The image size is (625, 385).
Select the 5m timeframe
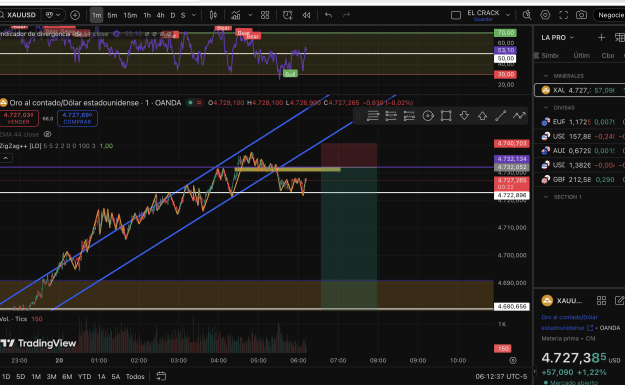coord(112,15)
